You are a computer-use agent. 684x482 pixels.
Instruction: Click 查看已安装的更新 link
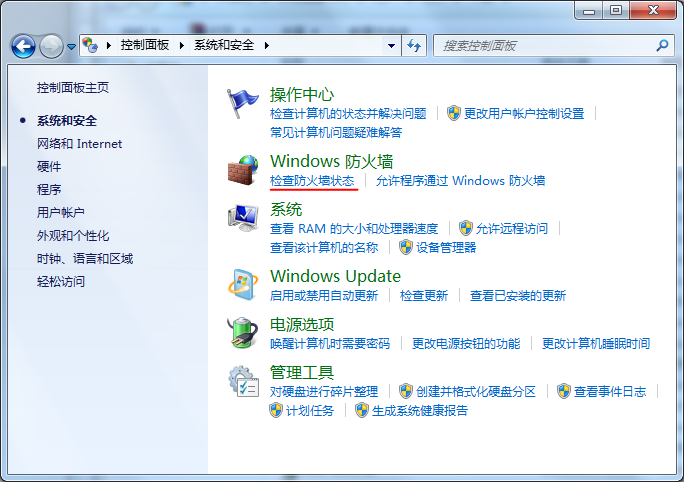tap(518, 296)
